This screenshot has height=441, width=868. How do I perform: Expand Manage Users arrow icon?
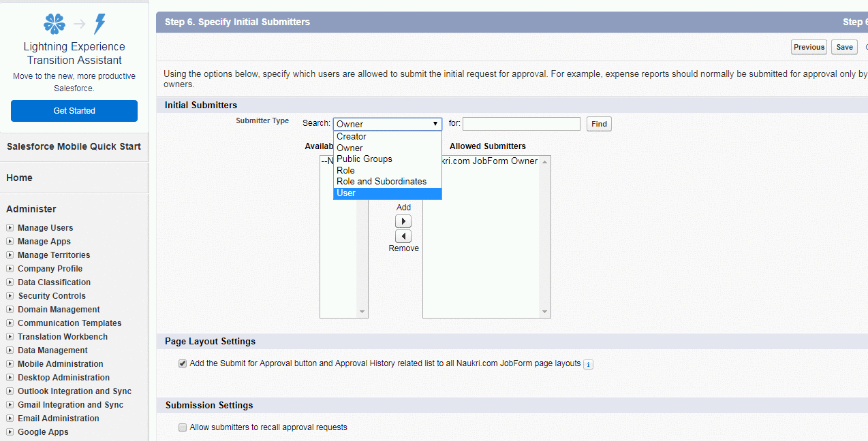click(x=10, y=228)
